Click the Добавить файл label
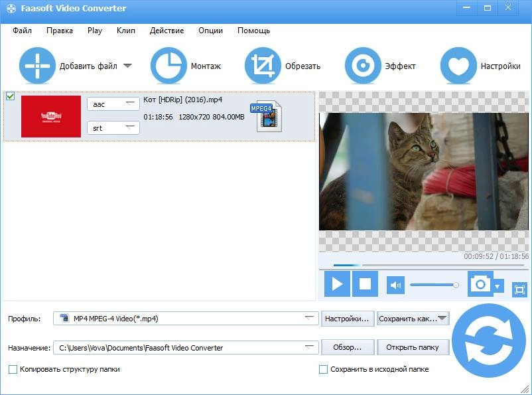The width and height of the screenshot is (532, 395). tap(88, 66)
